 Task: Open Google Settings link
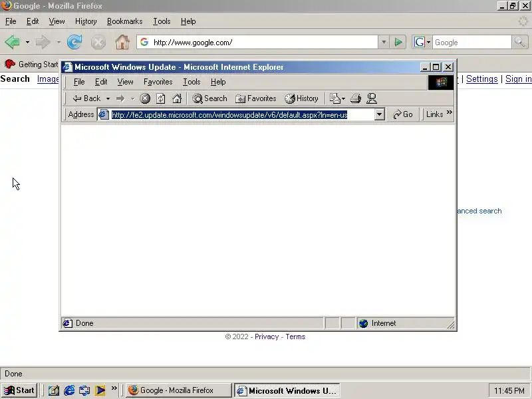(481, 79)
